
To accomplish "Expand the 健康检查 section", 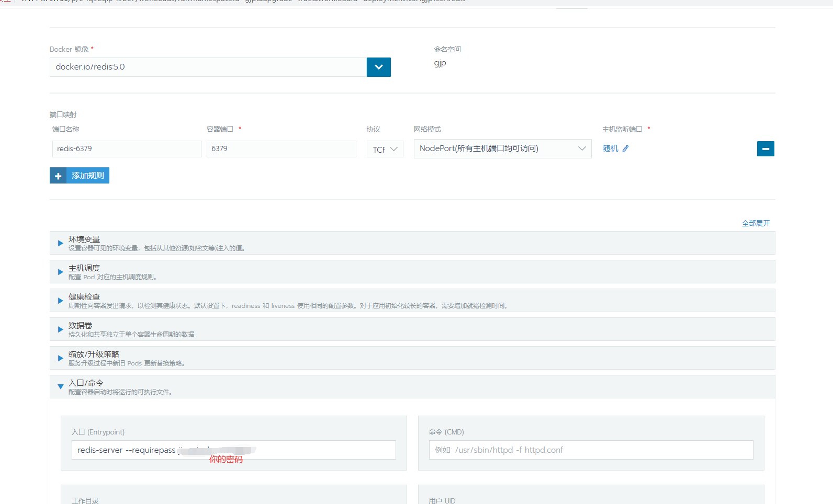I will 412,301.
